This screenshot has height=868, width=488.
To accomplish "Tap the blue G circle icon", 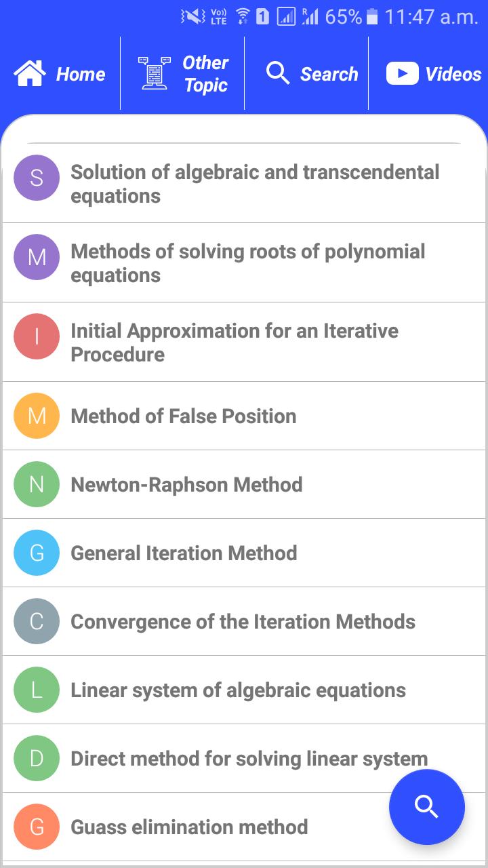I will 37,553.
